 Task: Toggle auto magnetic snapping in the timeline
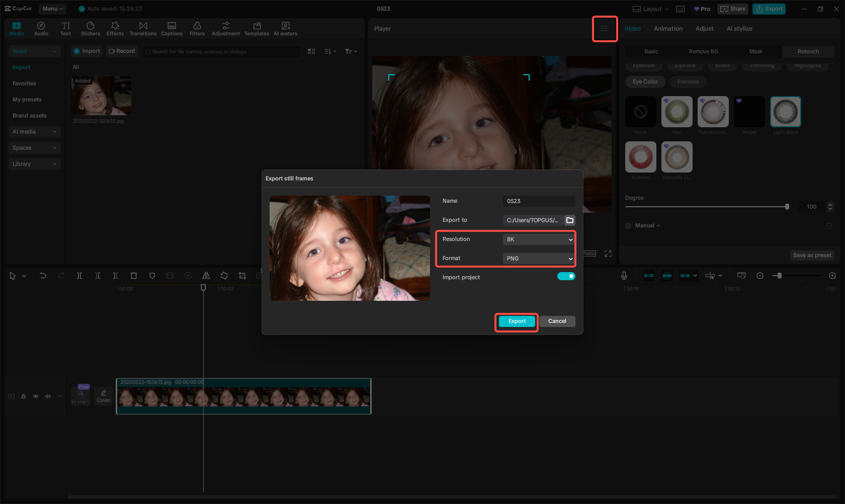(666, 276)
